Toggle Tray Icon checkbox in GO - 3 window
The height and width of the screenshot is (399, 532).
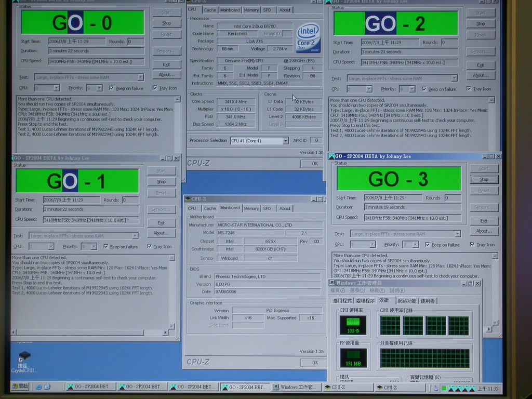point(472,244)
